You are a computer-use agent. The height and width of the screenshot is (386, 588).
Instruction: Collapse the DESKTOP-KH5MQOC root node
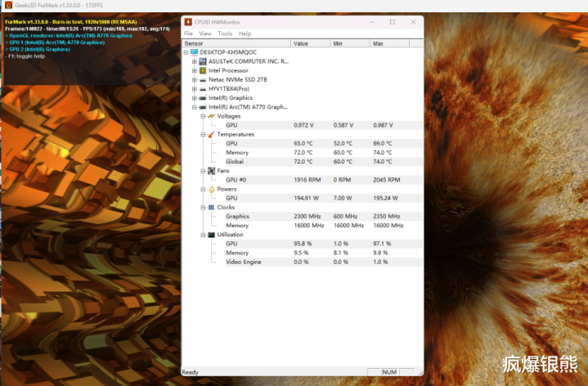tap(187, 52)
